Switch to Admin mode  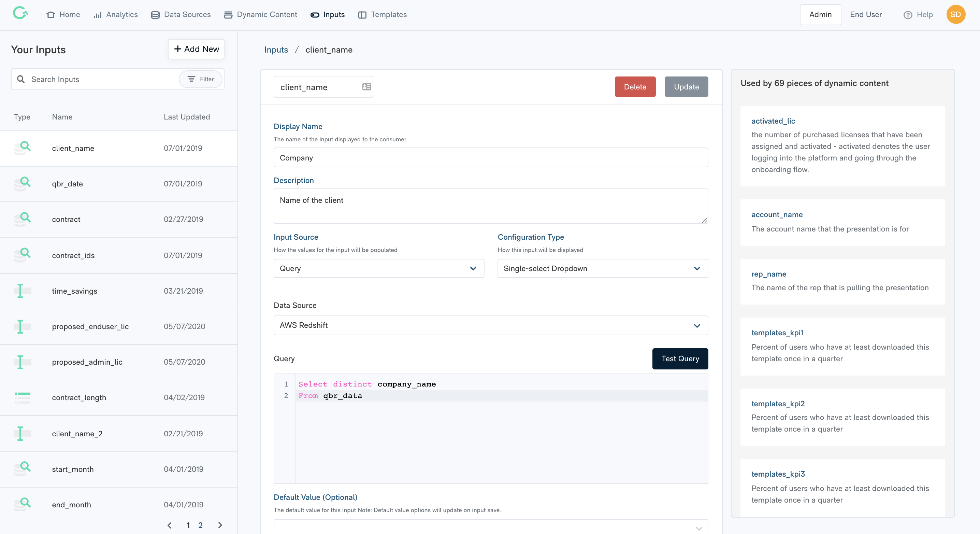(820, 14)
